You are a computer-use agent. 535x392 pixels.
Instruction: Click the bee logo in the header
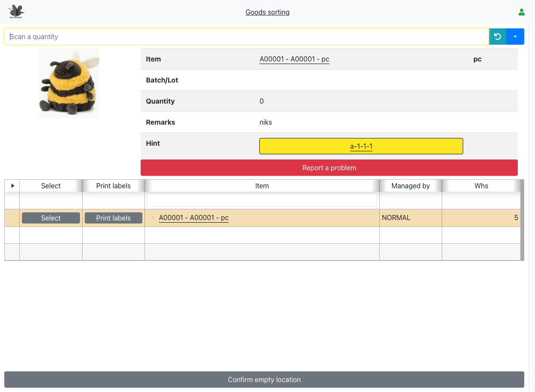coord(16,12)
